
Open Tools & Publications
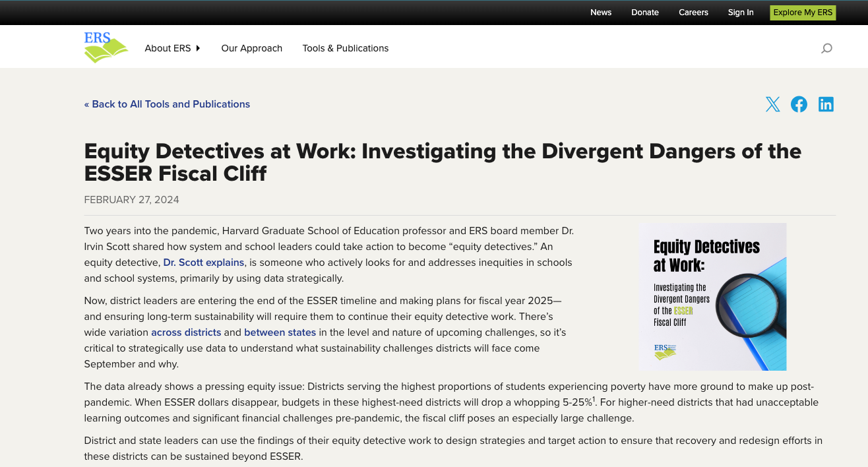point(345,47)
